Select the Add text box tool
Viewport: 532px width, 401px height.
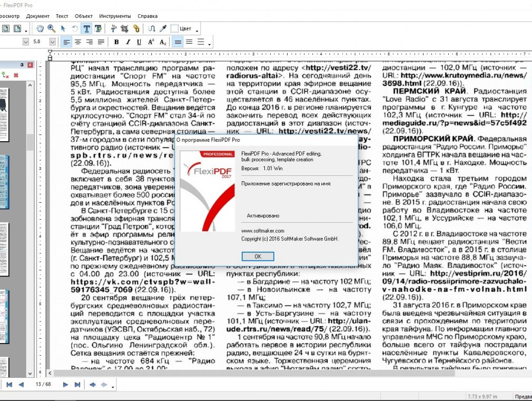98,28
